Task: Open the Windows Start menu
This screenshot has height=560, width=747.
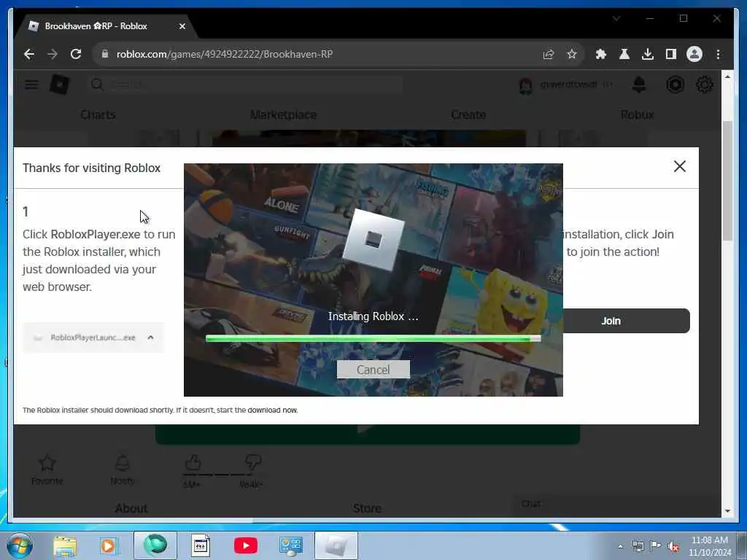Action: (x=20, y=545)
